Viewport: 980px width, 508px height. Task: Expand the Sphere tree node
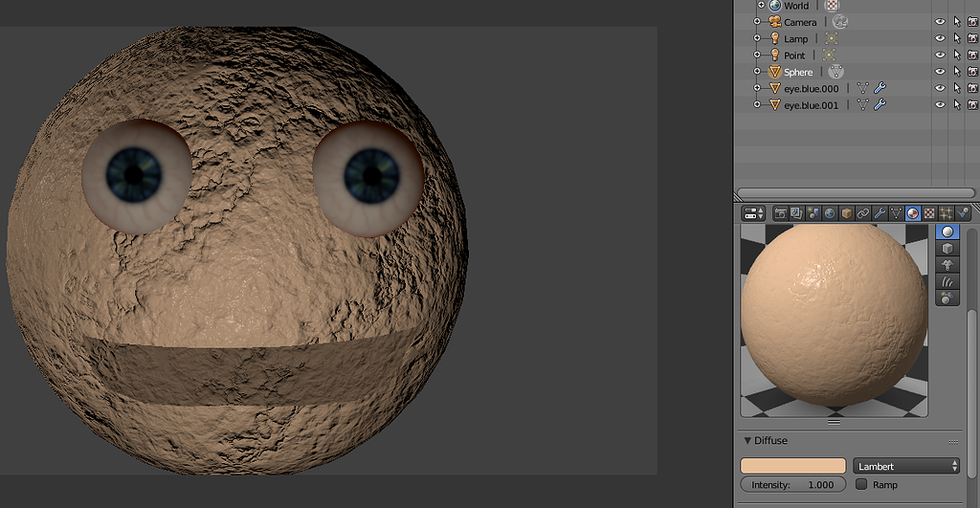pyautogui.click(x=757, y=72)
